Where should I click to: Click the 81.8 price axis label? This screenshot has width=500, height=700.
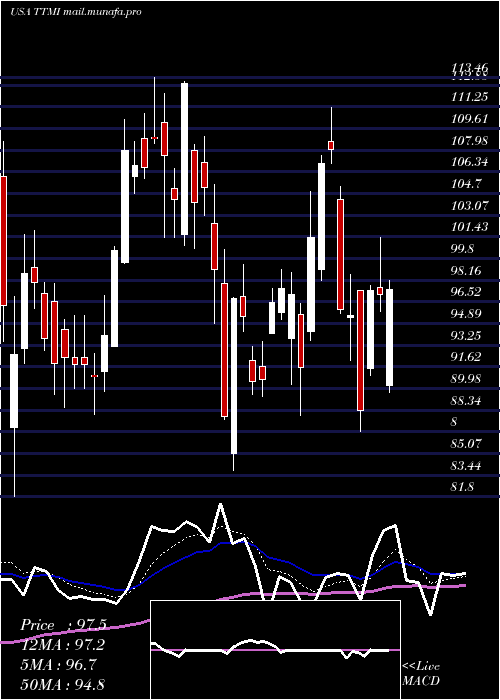click(463, 487)
